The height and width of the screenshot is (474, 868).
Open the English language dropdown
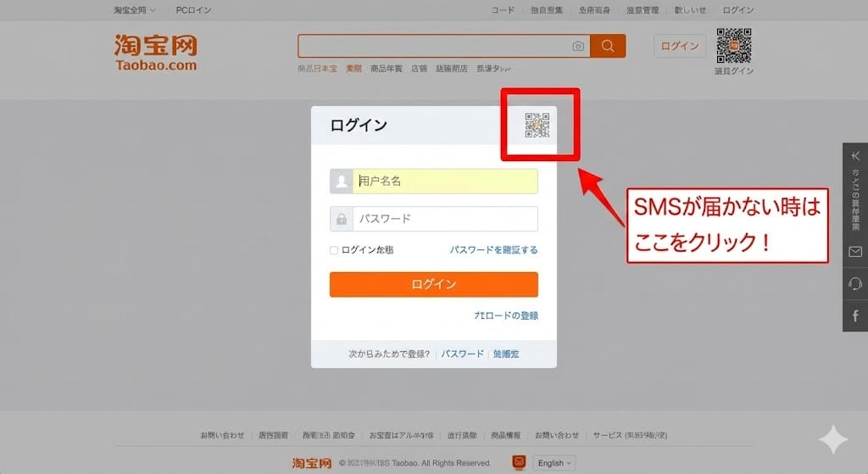click(x=554, y=463)
